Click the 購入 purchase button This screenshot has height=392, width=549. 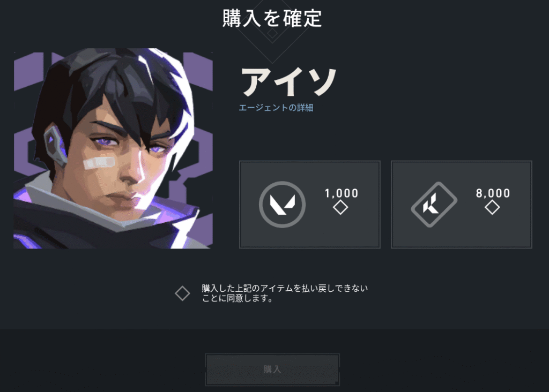point(272,370)
